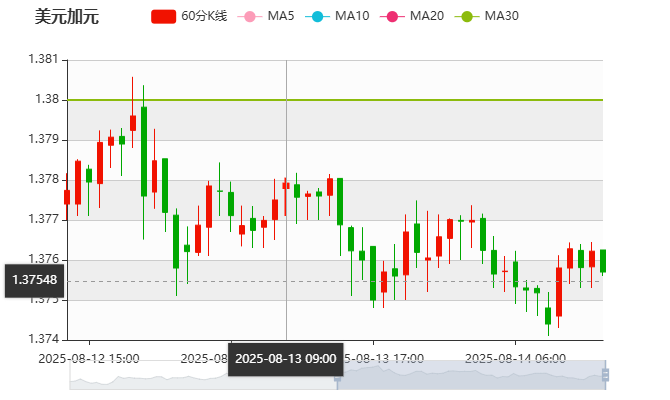670x400 pixels.
Task: Click the last green candlestick on the right
Action: [x=603, y=261]
